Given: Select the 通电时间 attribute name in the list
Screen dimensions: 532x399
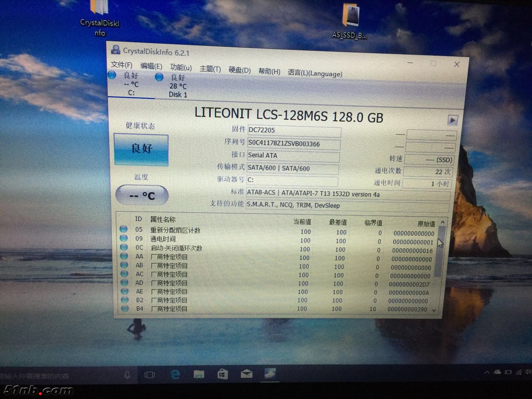Looking at the screenshot, I should [x=163, y=239].
